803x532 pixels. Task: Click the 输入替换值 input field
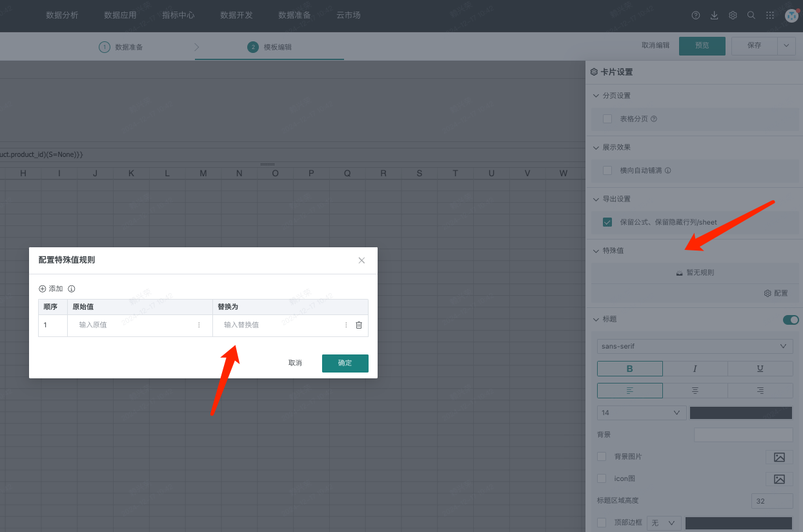click(x=281, y=325)
